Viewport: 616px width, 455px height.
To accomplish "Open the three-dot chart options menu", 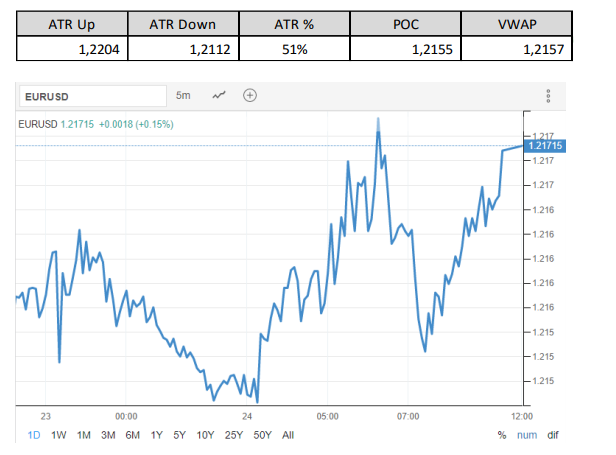I will point(548,96).
